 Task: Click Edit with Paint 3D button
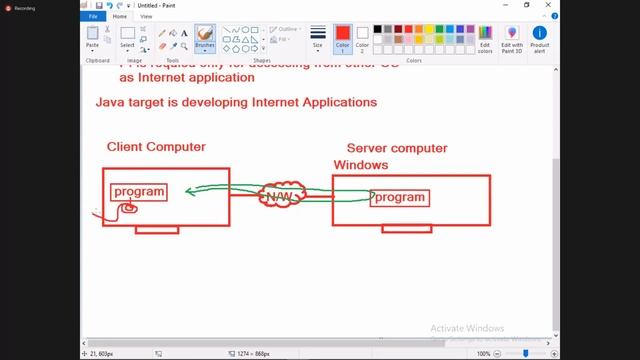512,39
